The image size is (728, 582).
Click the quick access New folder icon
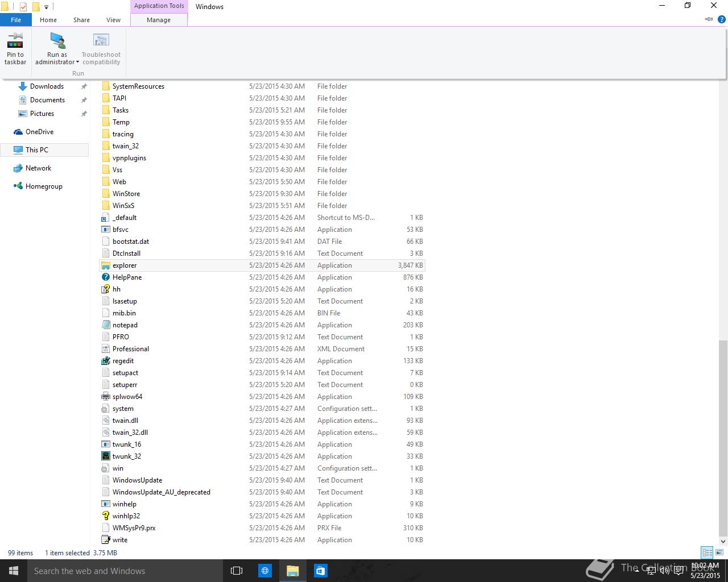[x=35, y=7]
